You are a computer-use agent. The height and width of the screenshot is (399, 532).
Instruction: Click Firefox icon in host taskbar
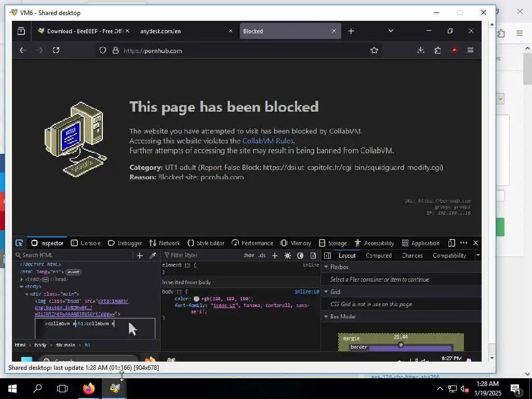(x=89, y=389)
